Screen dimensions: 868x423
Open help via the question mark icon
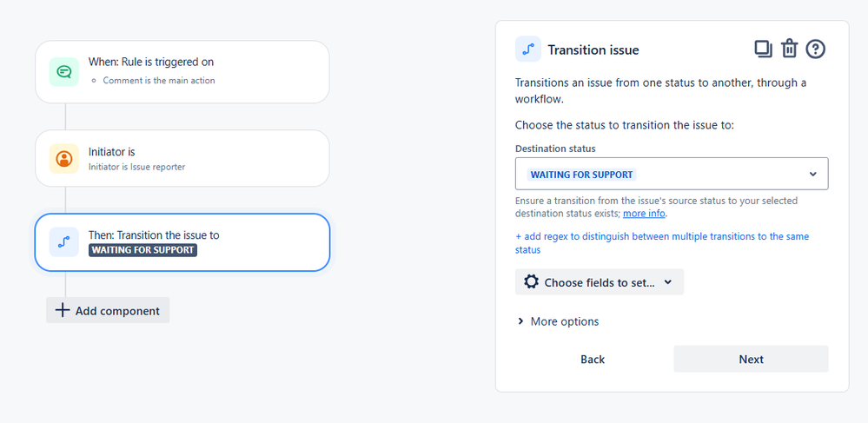[x=815, y=50]
